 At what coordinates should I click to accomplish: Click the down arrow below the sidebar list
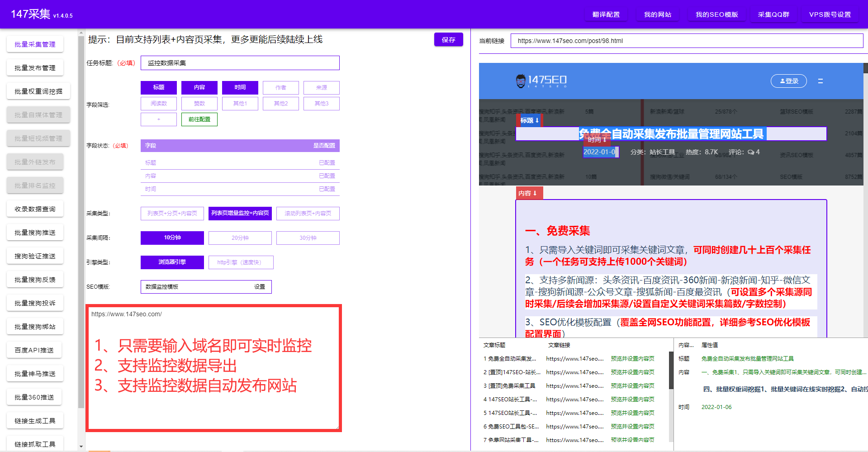coord(81,447)
